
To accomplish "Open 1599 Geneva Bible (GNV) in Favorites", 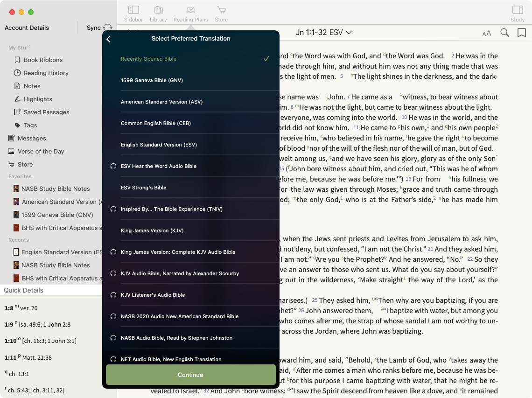I will pyautogui.click(x=53, y=215).
